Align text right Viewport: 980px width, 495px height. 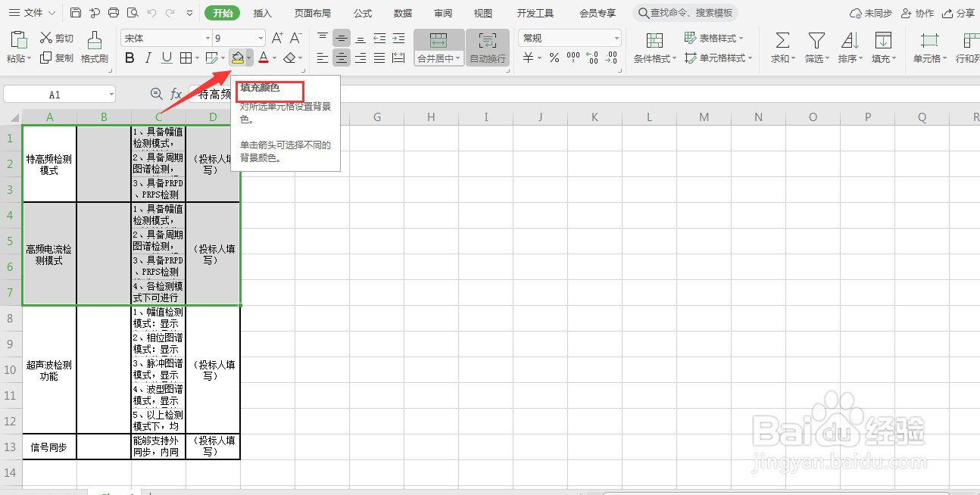(360, 58)
